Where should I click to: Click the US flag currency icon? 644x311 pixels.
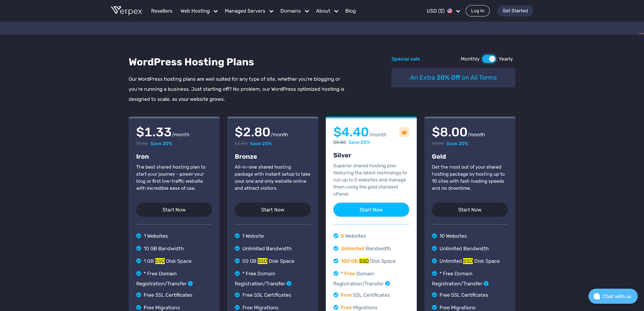[x=450, y=11]
